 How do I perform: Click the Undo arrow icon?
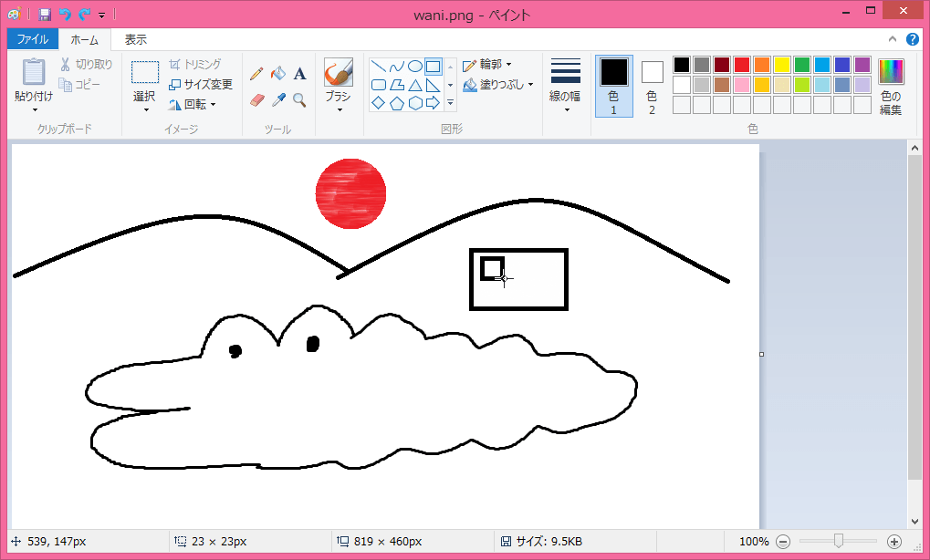tap(65, 15)
